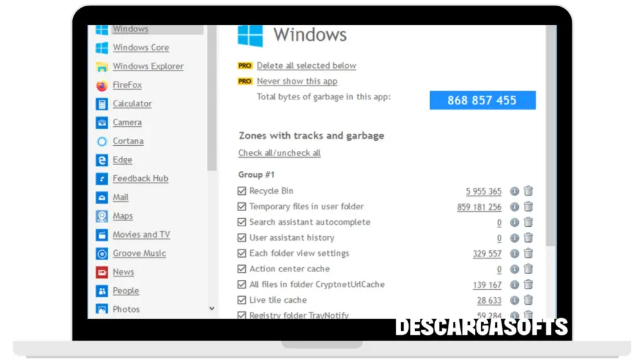Toggle All files in folder CryptnetUrlCache checkbox
This screenshot has width=644, height=362.
tap(242, 285)
